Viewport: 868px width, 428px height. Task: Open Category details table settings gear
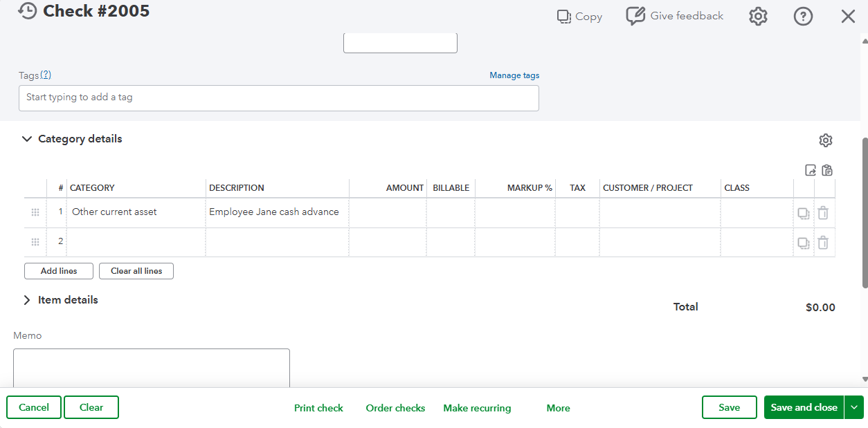[x=825, y=140]
